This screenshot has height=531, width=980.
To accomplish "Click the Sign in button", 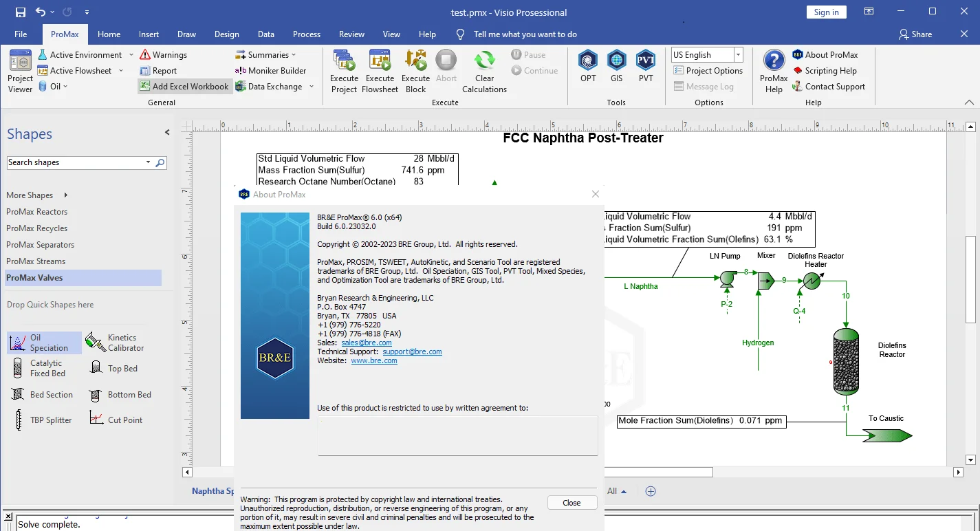I will [826, 12].
